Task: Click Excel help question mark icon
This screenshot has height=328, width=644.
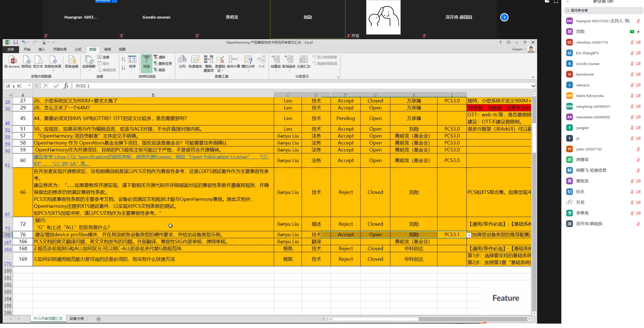Action: click(x=500, y=42)
